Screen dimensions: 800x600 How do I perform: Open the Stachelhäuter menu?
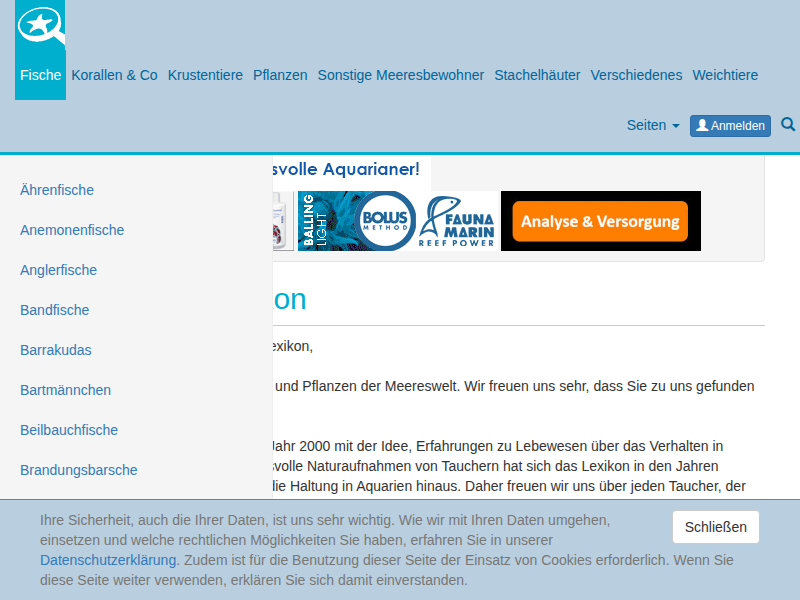(537, 75)
